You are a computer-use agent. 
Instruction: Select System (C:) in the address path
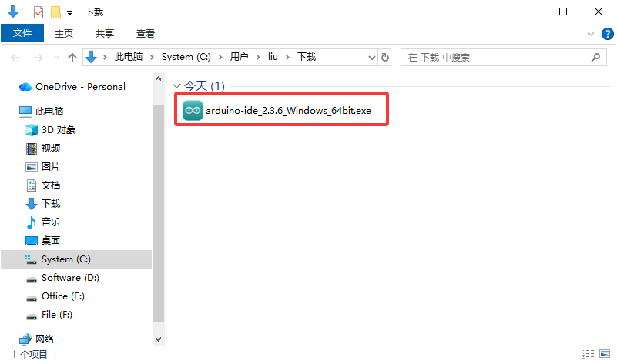coord(186,57)
